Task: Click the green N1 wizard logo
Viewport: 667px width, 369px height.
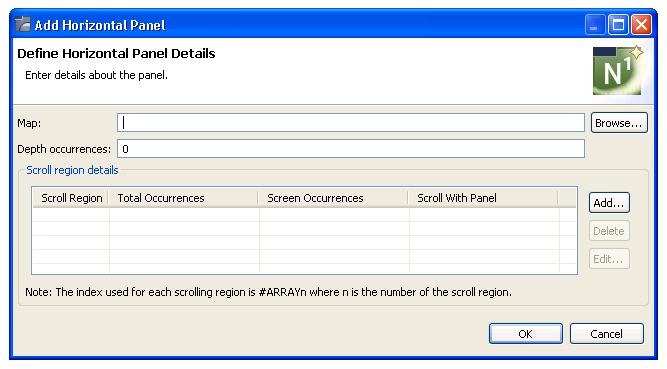Action: click(x=619, y=70)
